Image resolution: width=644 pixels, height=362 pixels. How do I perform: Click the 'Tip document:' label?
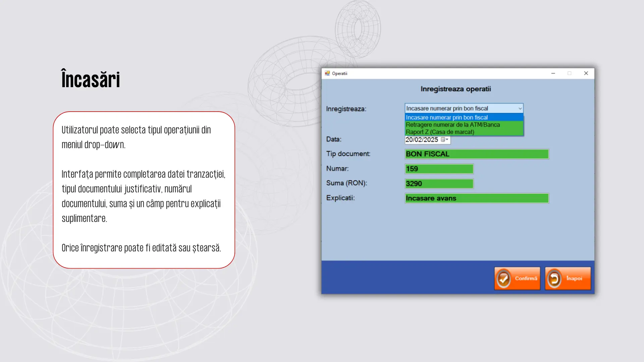point(348,154)
